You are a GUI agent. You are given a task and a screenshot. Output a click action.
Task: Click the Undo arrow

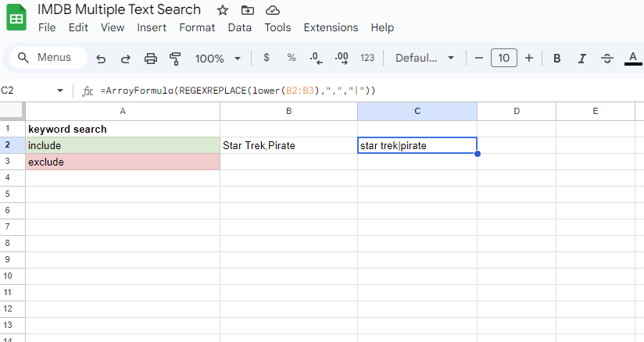point(101,59)
